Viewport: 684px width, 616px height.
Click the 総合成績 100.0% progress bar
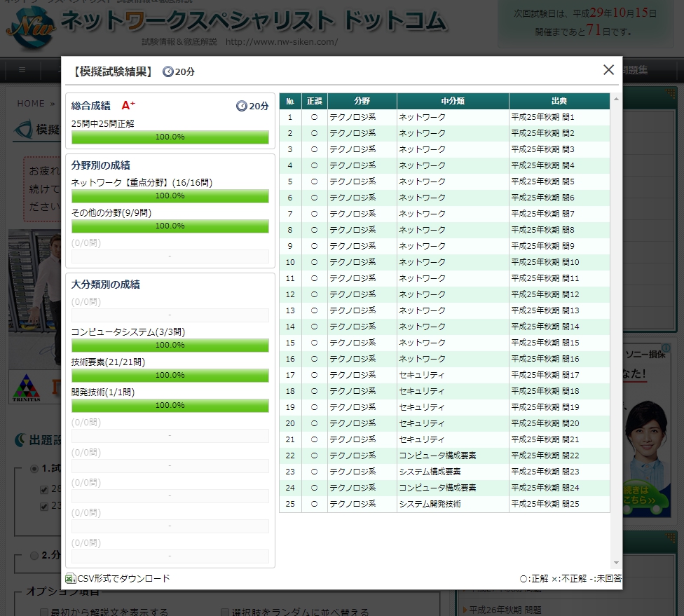point(170,137)
